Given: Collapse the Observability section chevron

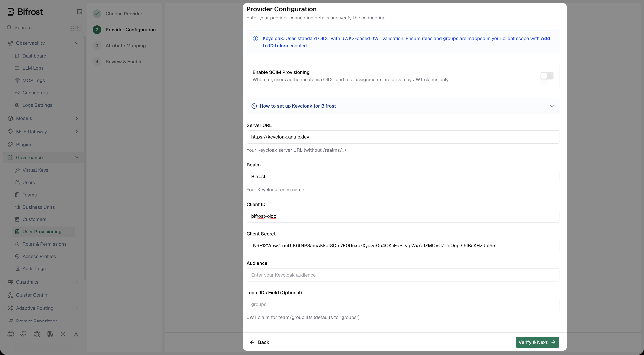Looking at the screenshot, I should point(77,43).
